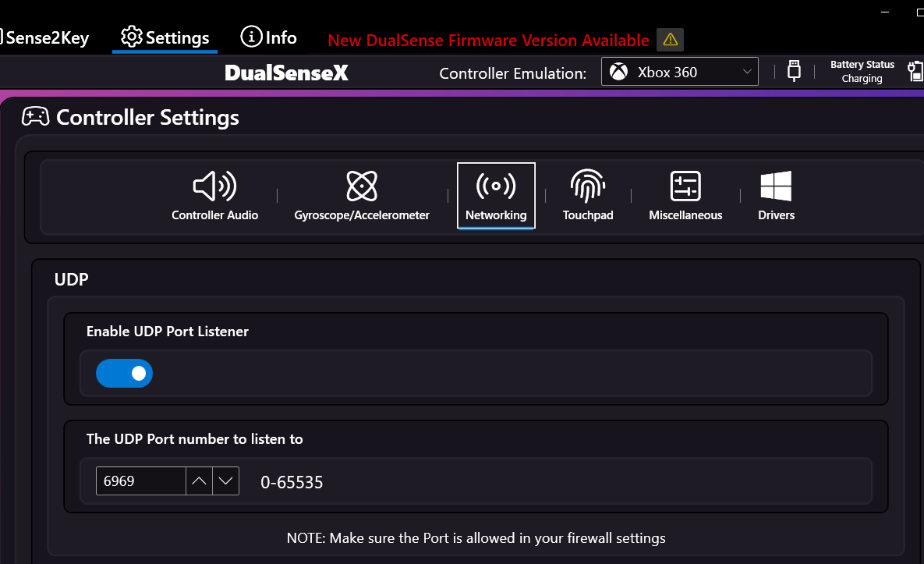The height and width of the screenshot is (564, 924).
Task: Click the DualSenseX logo
Action: tap(286, 73)
